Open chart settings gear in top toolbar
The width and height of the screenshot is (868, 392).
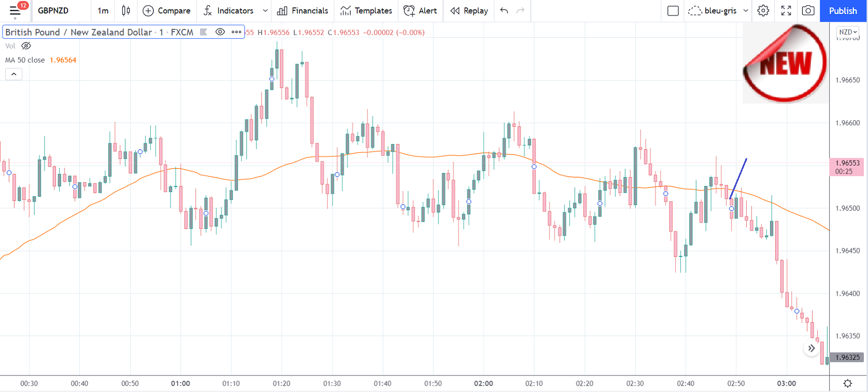pyautogui.click(x=763, y=10)
